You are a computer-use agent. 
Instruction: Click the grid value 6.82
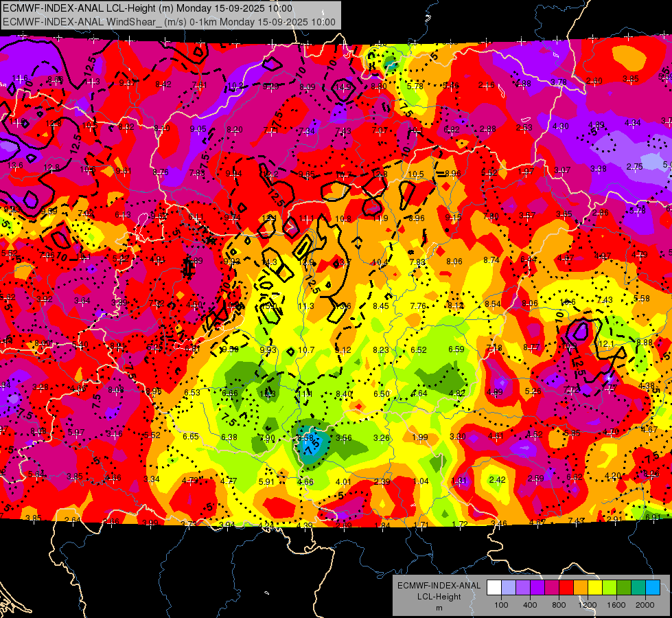452,130
